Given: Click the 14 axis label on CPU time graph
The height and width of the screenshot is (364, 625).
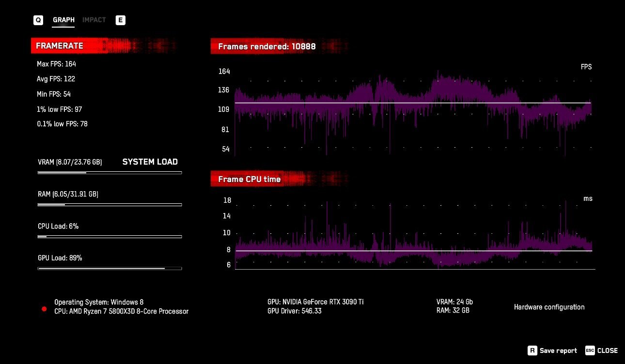Looking at the screenshot, I should (227, 216).
